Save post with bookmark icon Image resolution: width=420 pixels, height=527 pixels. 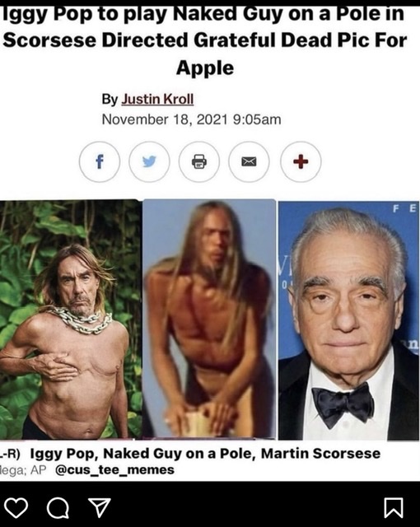pyautogui.click(x=394, y=508)
